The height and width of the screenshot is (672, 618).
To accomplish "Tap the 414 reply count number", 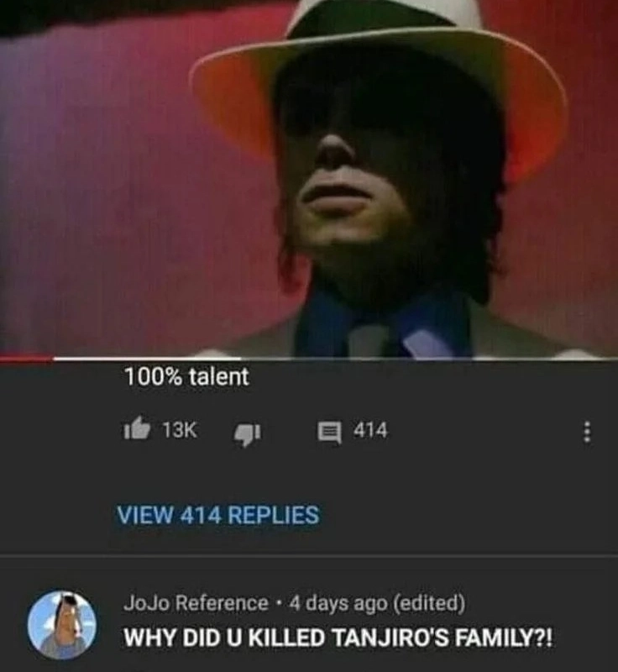I will point(370,430).
